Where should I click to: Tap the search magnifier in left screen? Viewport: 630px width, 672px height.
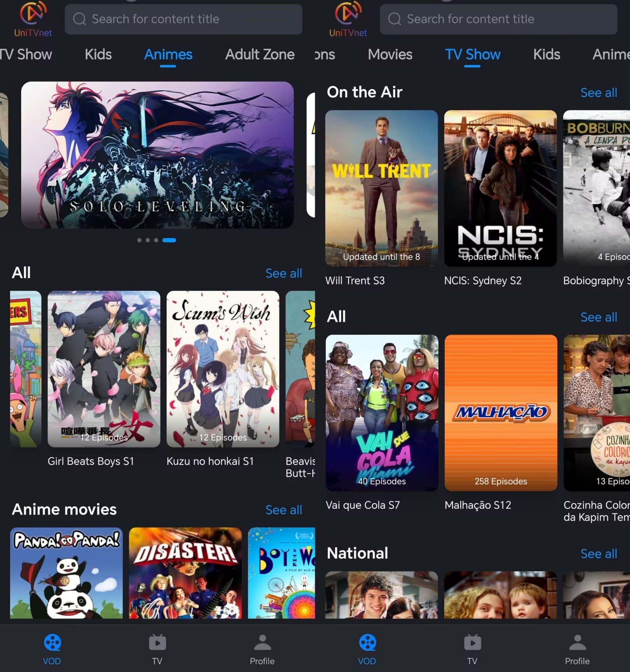coord(79,19)
